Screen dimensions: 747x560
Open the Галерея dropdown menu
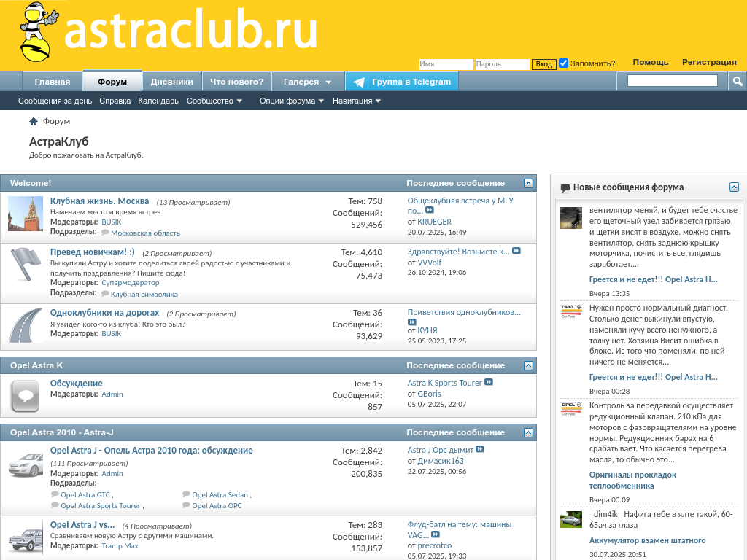[x=308, y=82]
